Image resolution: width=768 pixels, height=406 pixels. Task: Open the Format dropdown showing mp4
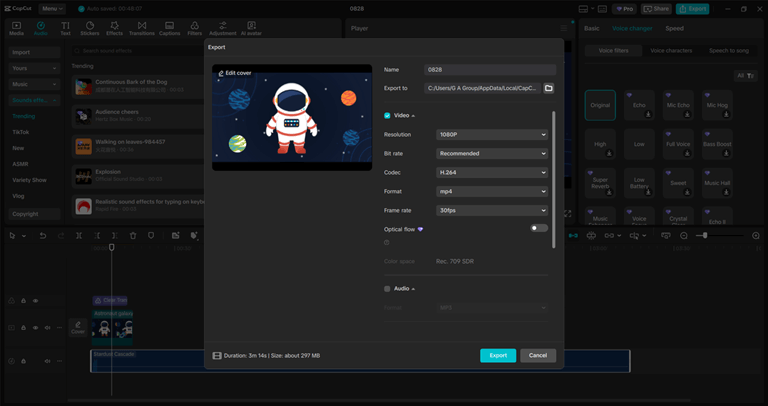click(x=492, y=191)
